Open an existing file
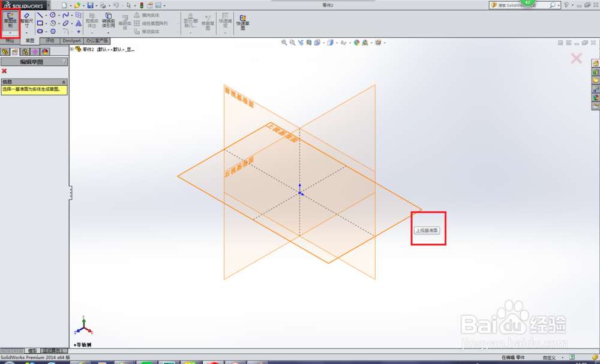 [77, 5]
